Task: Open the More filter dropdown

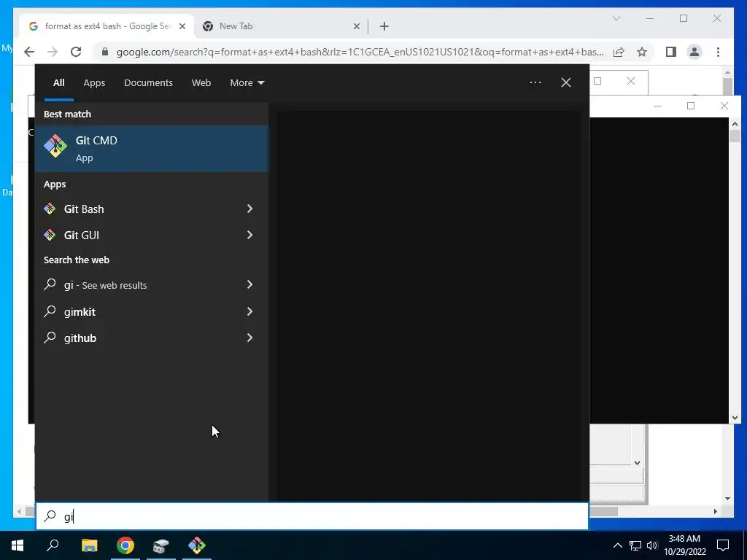Action: (247, 83)
